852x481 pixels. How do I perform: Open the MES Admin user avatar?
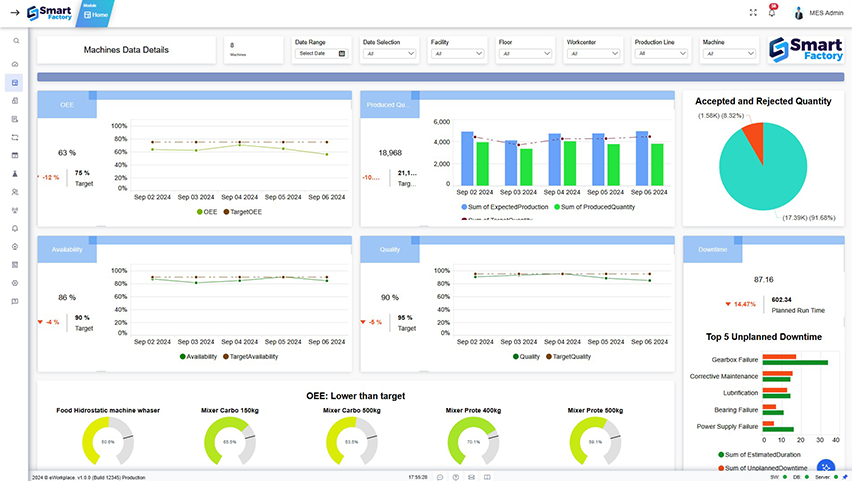[798, 13]
